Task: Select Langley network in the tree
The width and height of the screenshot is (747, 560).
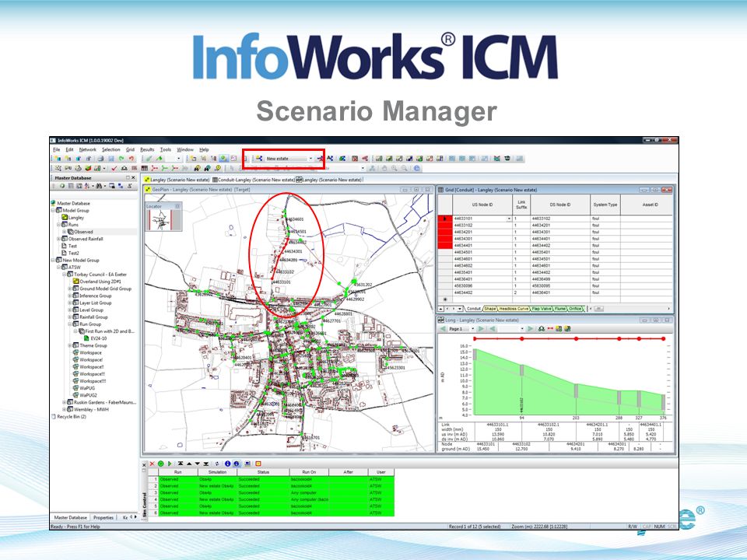Action: (x=75, y=218)
